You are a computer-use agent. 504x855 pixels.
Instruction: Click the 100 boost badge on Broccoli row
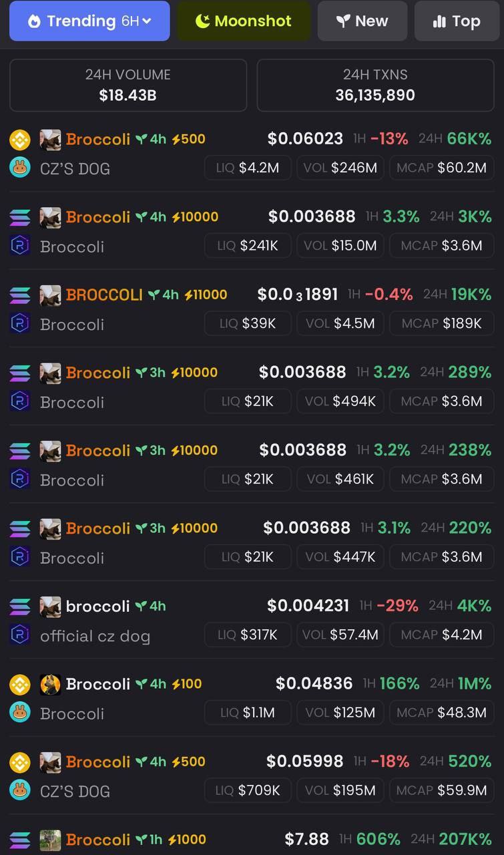[186, 684]
